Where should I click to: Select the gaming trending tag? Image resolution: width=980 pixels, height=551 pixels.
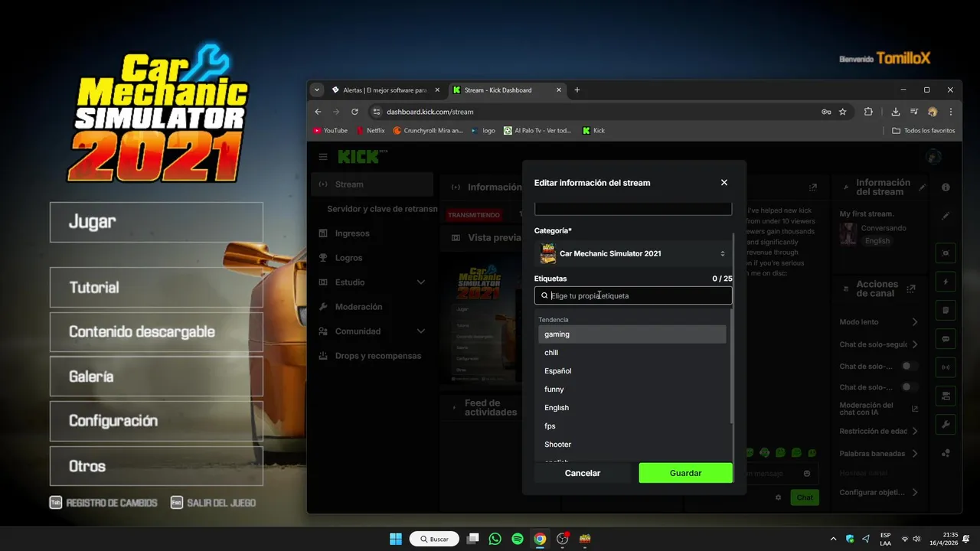click(x=632, y=334)
